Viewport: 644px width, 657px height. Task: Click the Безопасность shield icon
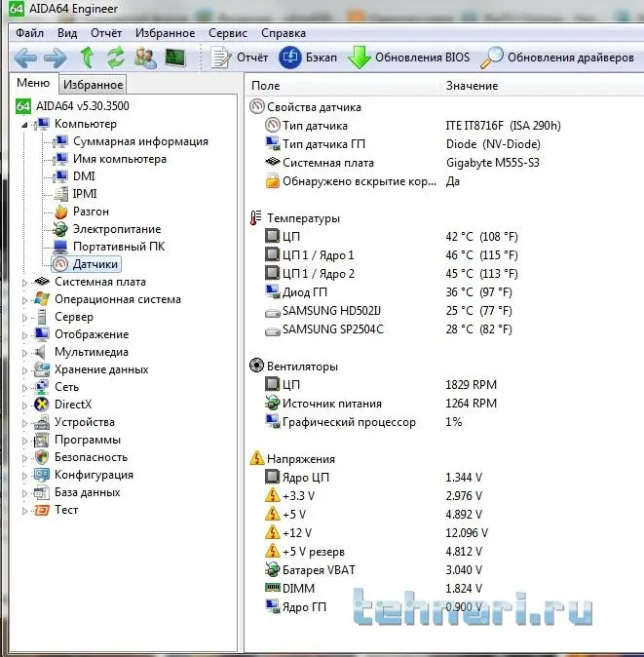click(42, 457)
